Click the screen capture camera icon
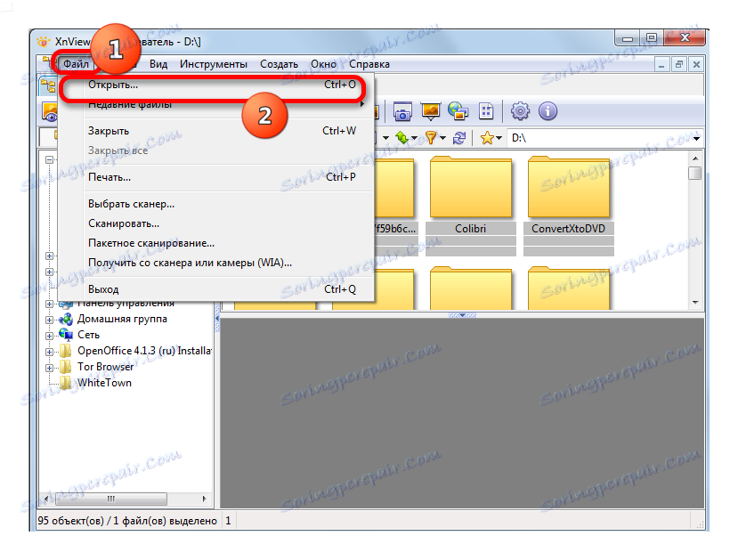The image size is (738, 560). 402,111
